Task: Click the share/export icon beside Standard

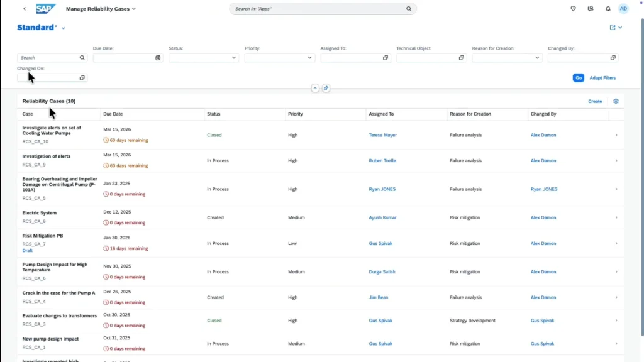Action: click(613, 28)
